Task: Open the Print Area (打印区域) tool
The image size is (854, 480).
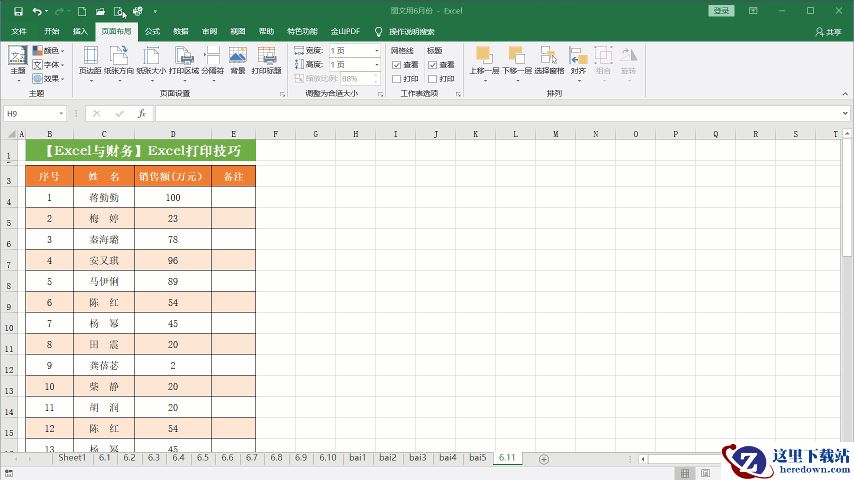Action: (x=184, y=64)
